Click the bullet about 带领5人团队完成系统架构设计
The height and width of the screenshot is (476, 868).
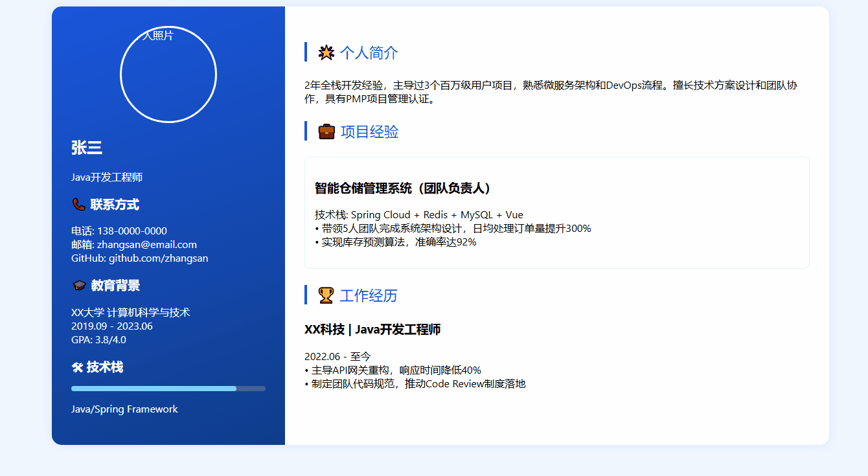(453, 229)
